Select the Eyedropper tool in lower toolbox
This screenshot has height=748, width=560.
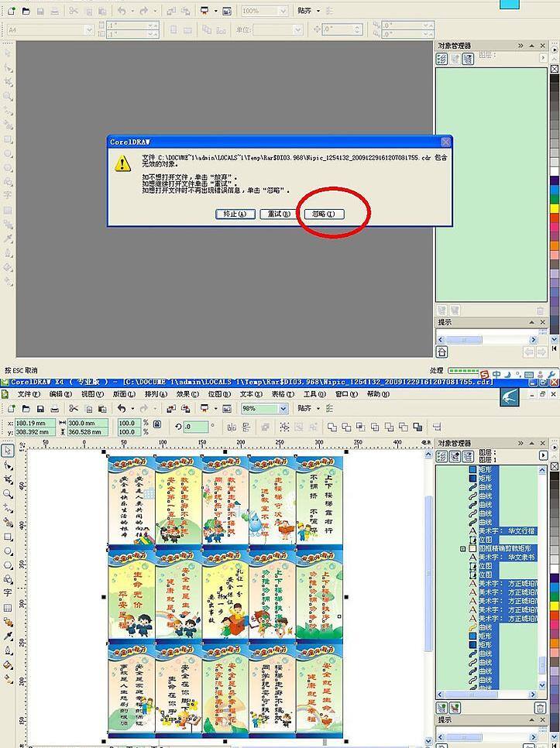tap(8, 636)
